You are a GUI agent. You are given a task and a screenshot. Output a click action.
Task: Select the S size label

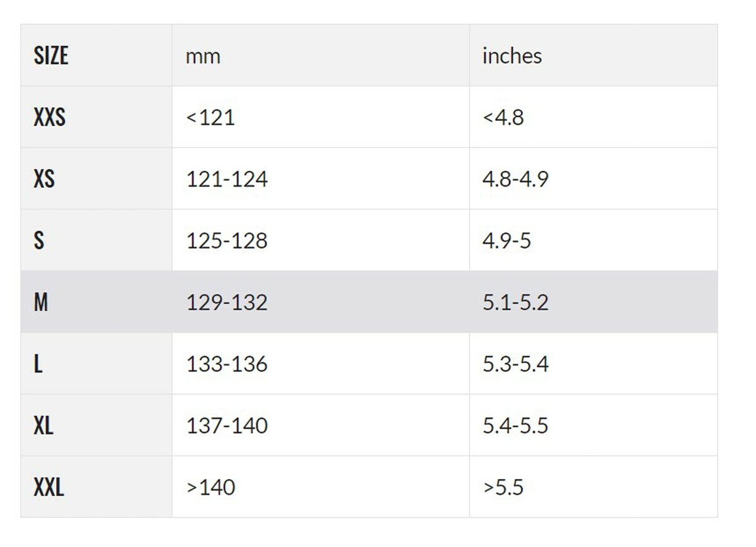coord(39,241)
